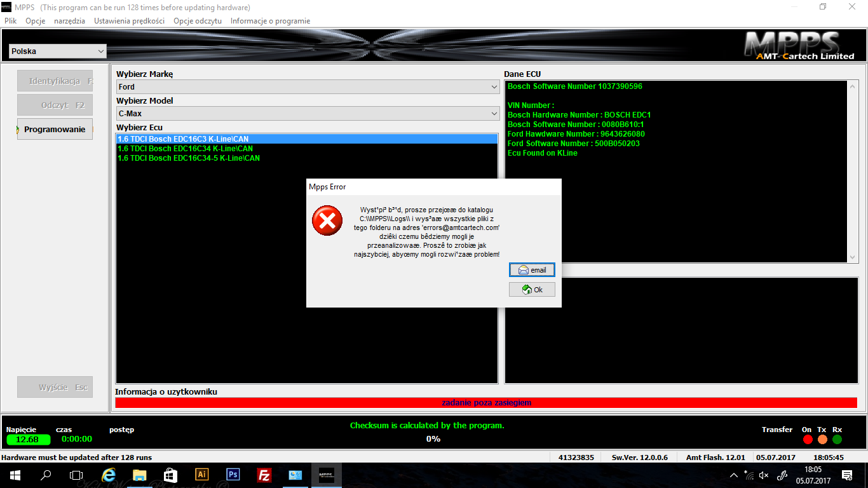Open File Explorer from taskbar
Viewport: 868px width, 488px height.
click(x=139, y=475)
